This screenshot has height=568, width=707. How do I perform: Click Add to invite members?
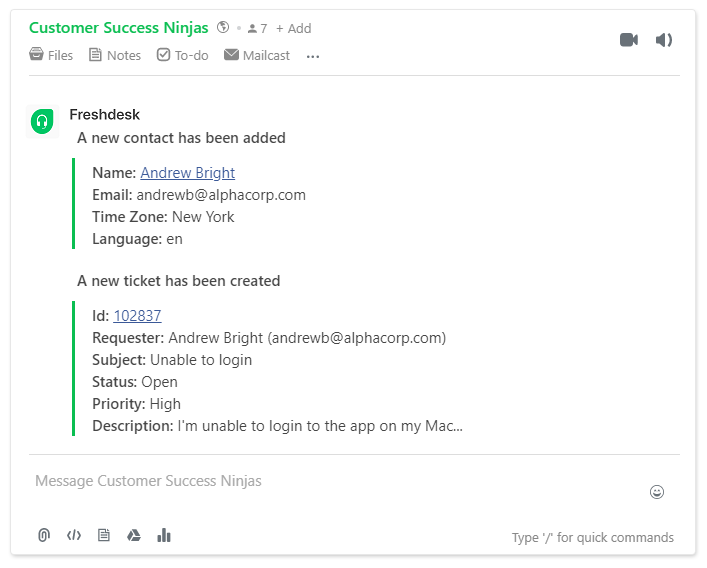coord(294,28)
